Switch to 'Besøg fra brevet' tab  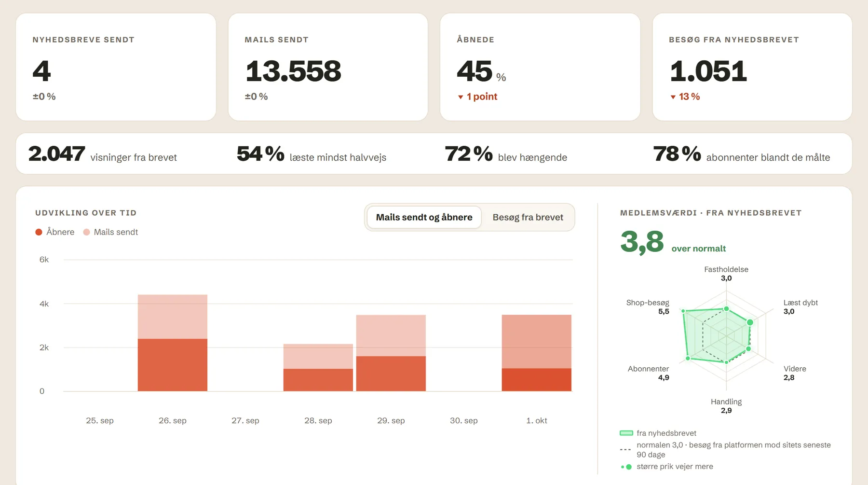tap(528, 217)
